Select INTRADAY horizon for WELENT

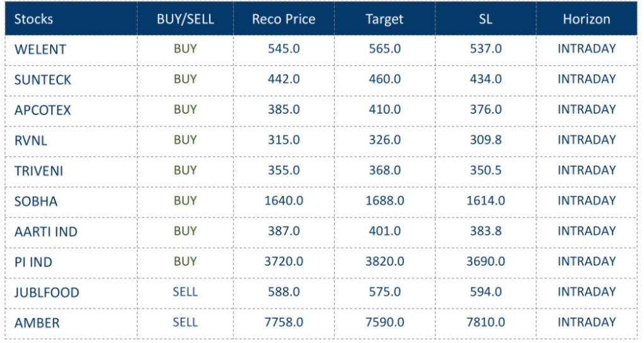point(586,49)
